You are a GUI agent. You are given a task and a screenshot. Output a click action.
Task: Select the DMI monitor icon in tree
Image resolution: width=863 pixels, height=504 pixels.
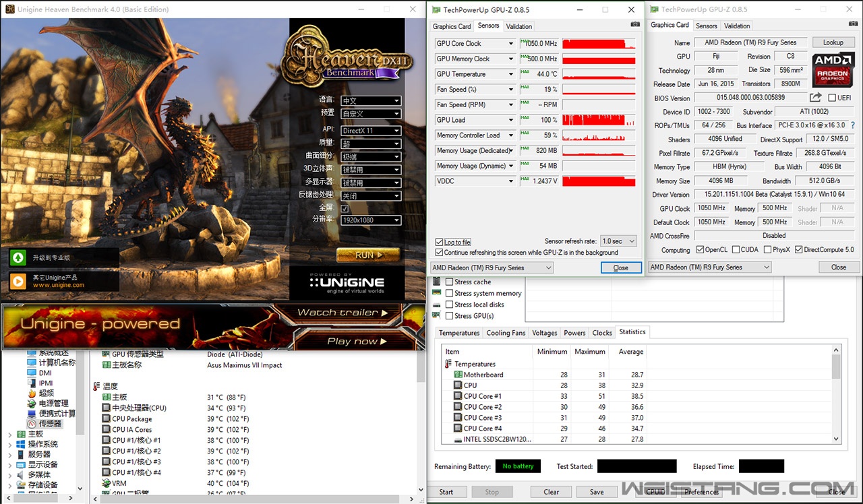[x=32, y=373]
